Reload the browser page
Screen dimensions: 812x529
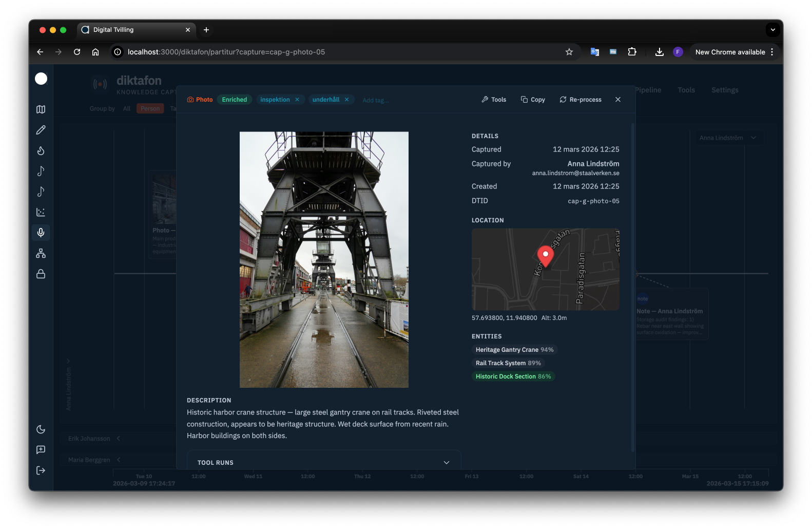[x=77, y=52]
